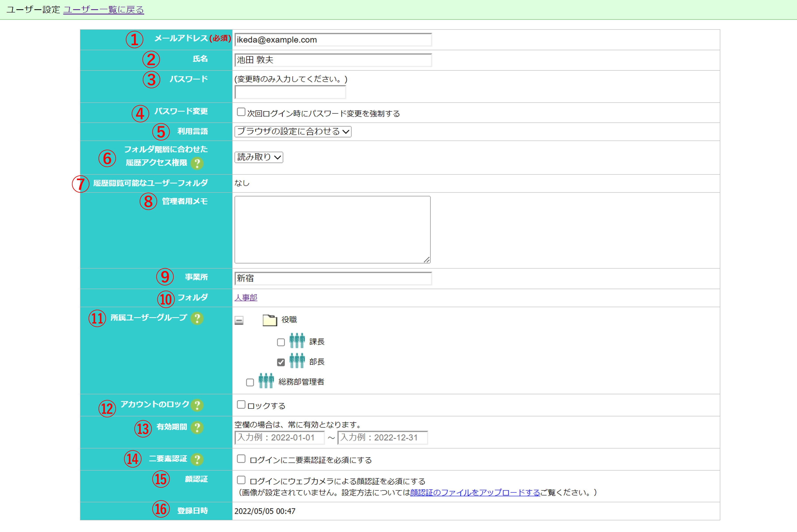Click the 課長 group people icon

point(297,341)
